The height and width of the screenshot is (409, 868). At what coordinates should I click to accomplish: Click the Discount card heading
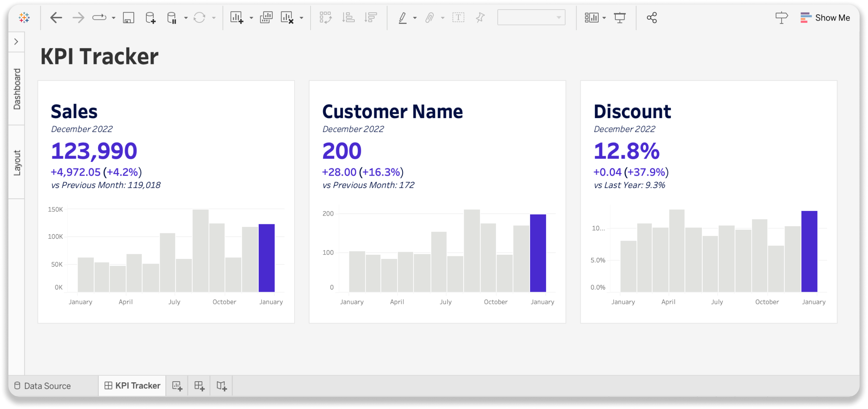(x=633, y=111)
